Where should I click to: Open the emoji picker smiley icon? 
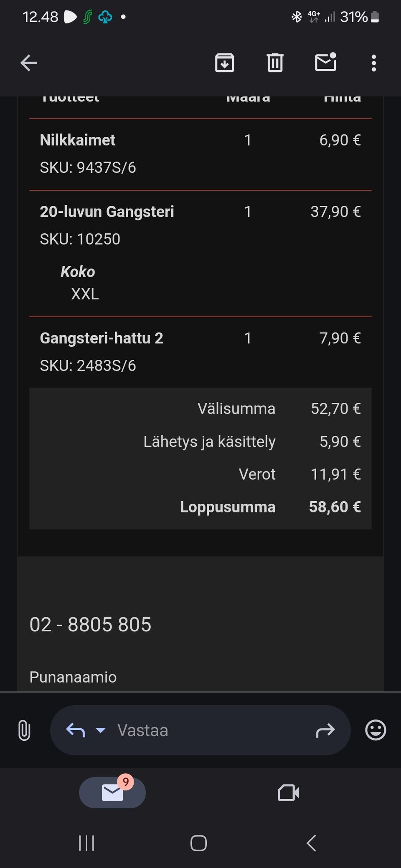[x=376, y=730]
